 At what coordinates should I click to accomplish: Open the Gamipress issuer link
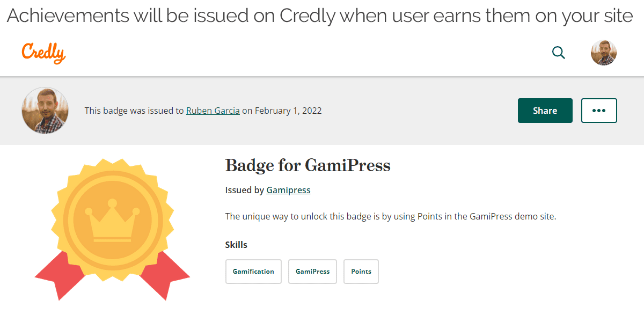(x=288, y=189)
